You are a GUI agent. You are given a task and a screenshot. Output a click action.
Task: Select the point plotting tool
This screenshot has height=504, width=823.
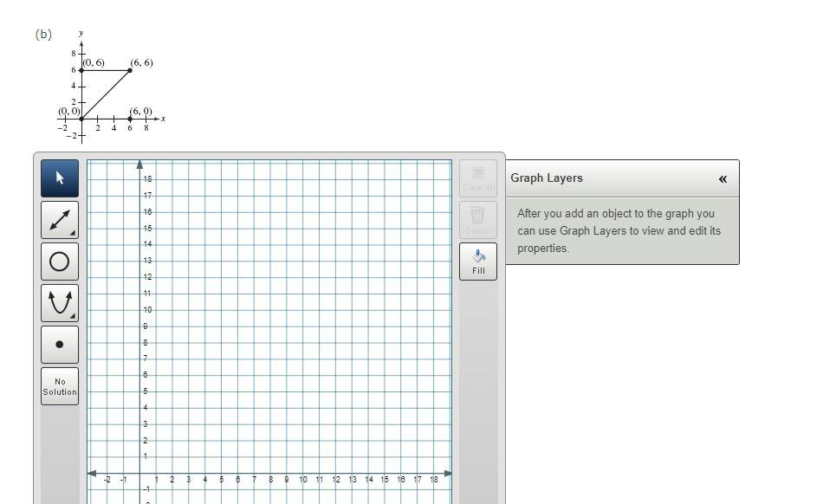(59, 344)
